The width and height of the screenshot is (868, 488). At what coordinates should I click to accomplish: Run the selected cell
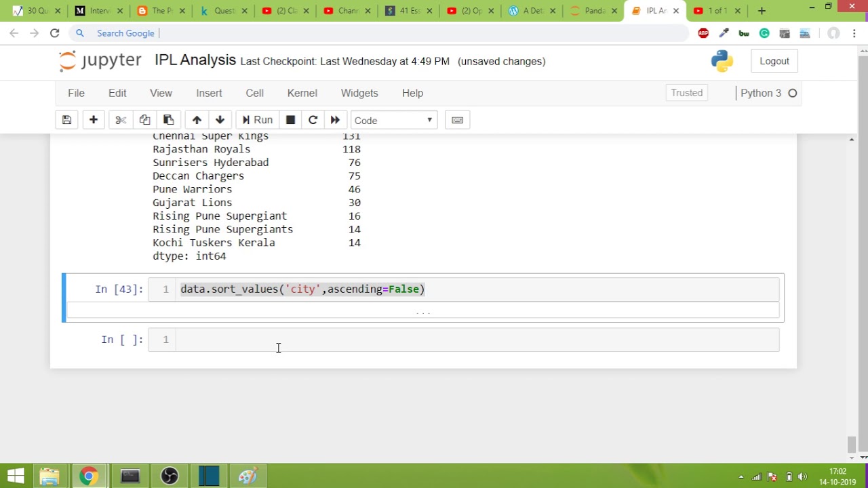(257, 120)
